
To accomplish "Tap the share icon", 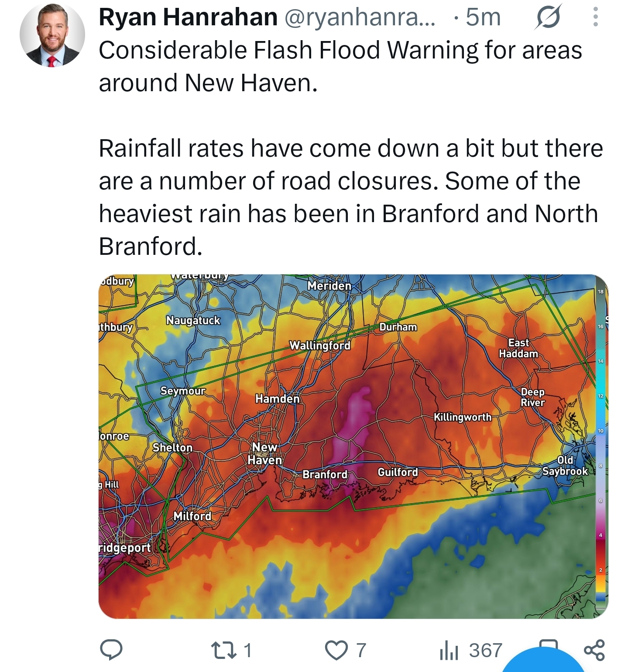I will point(594,650).
